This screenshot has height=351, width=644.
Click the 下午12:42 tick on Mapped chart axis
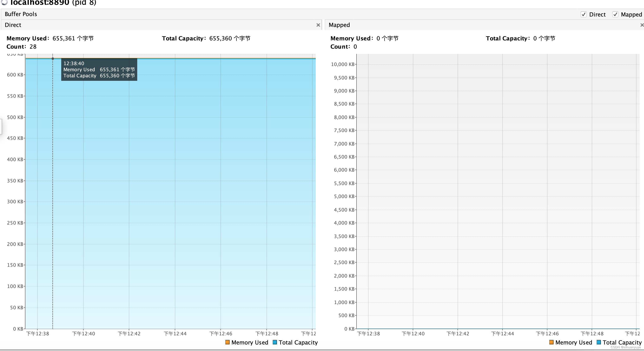[458, 334]
